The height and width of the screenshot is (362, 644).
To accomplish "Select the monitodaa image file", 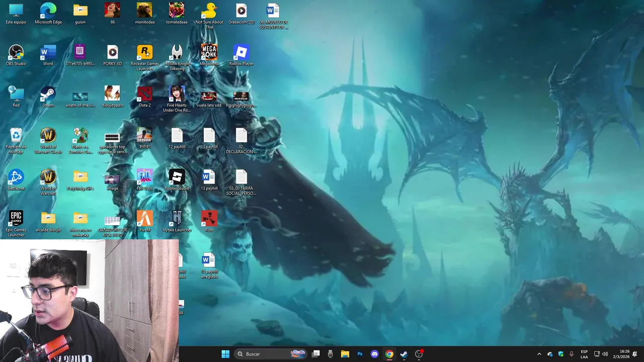I will tap(144, 14).
